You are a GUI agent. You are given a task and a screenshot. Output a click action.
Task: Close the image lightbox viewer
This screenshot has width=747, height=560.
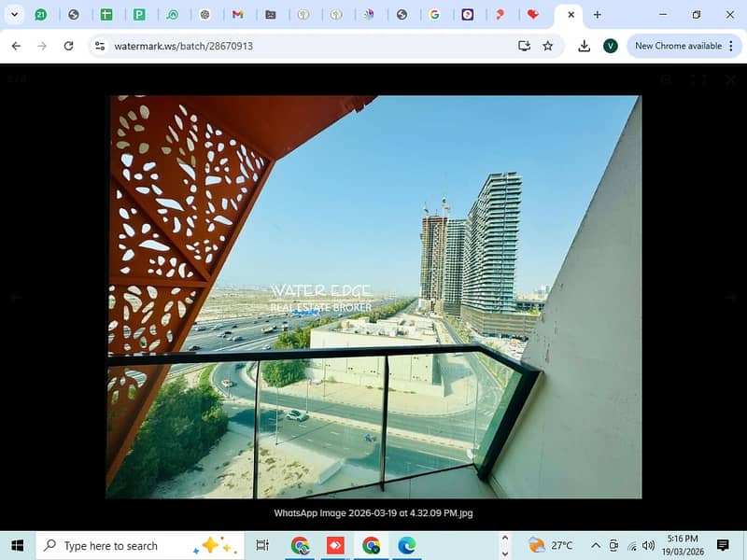pyautogui.click(x=730, y=80)
